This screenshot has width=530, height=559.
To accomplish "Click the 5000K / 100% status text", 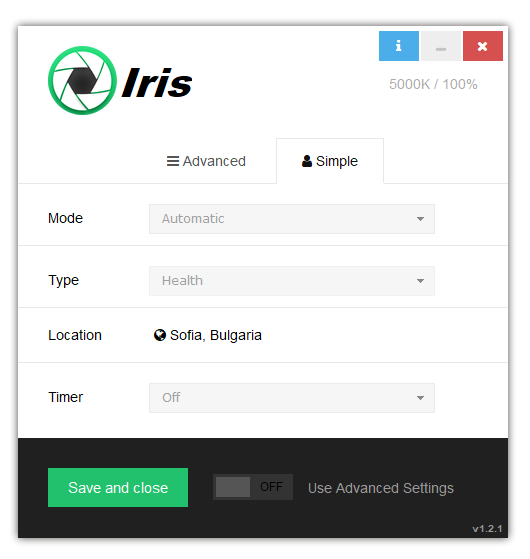I will (x=433, y=84).
